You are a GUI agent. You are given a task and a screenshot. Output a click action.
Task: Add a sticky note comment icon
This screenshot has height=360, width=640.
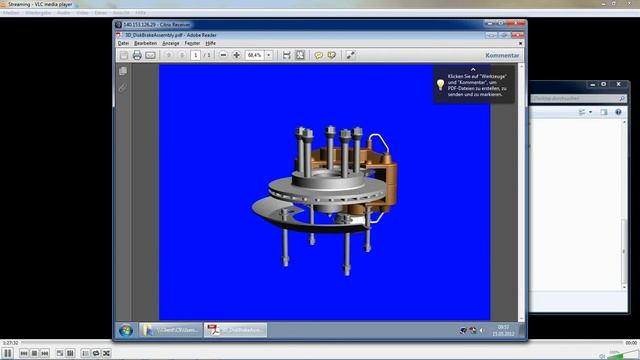coord(318,55)
